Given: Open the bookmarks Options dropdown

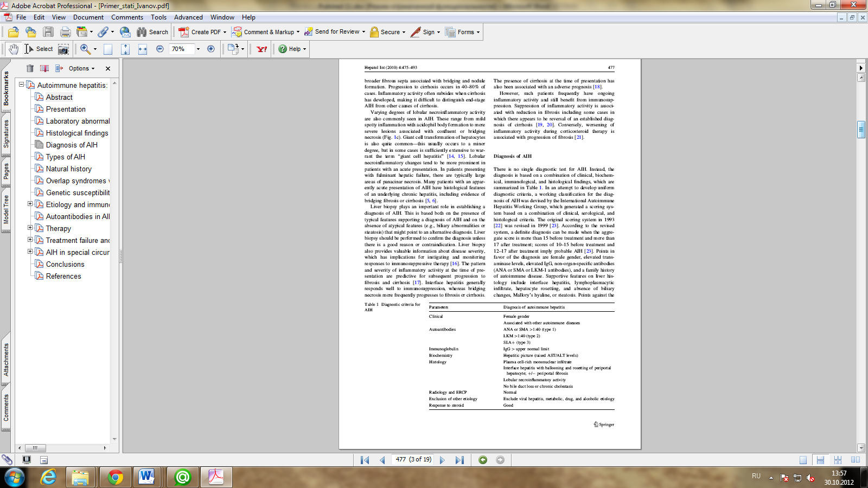Looking at the screenshot, I should (x=81, y=68).
